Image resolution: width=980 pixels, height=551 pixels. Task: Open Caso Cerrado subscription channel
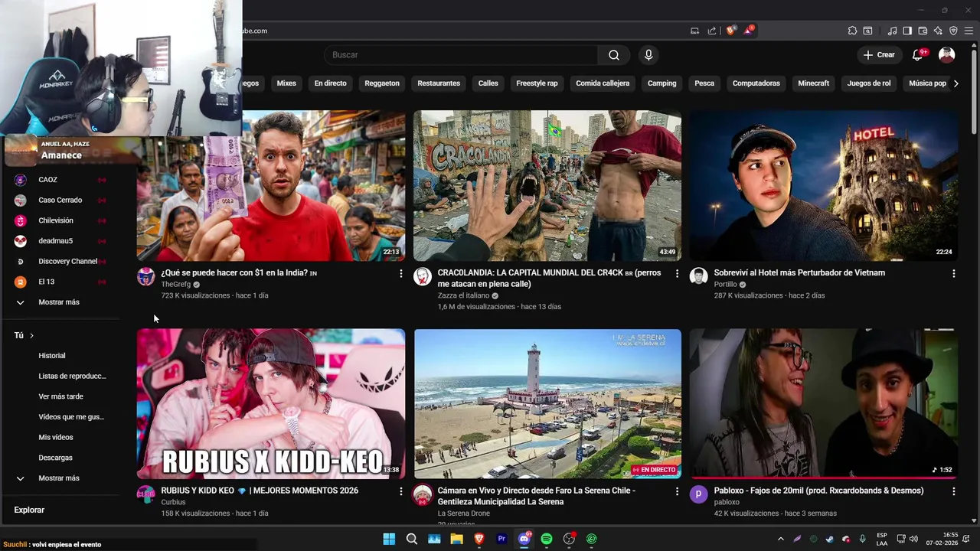(x=60, y=201)
